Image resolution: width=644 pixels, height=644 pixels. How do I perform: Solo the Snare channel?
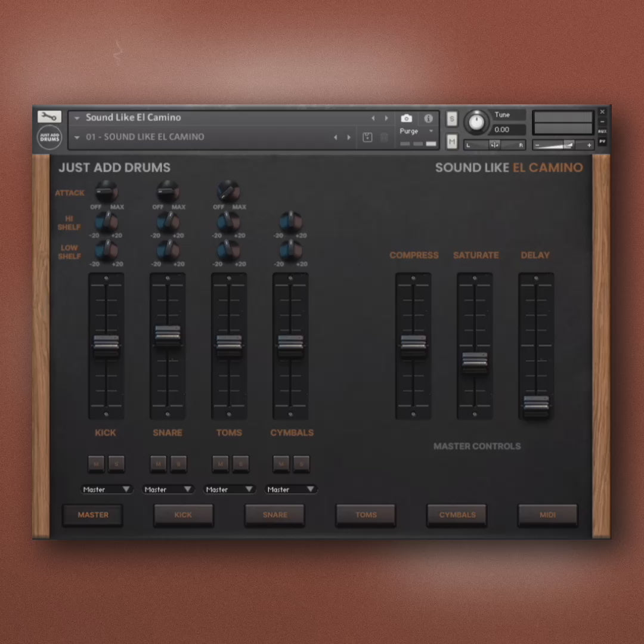click(x=178, y=463)
